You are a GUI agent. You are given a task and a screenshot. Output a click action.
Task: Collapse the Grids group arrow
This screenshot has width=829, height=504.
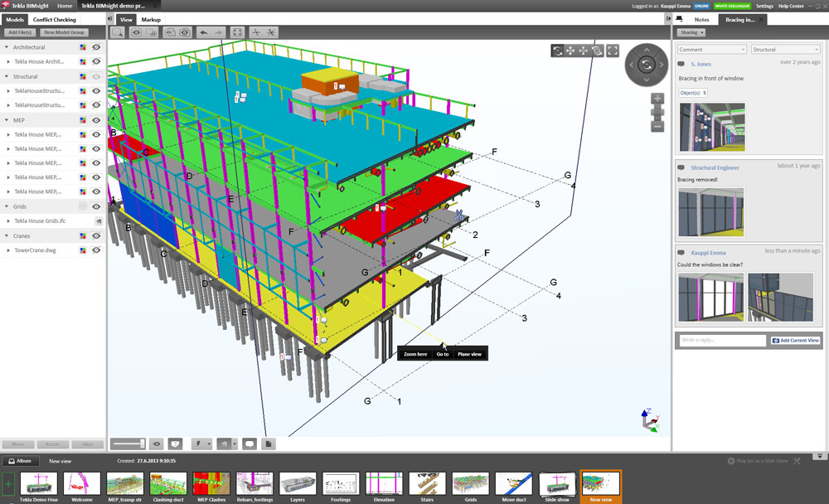pos(7,206)
